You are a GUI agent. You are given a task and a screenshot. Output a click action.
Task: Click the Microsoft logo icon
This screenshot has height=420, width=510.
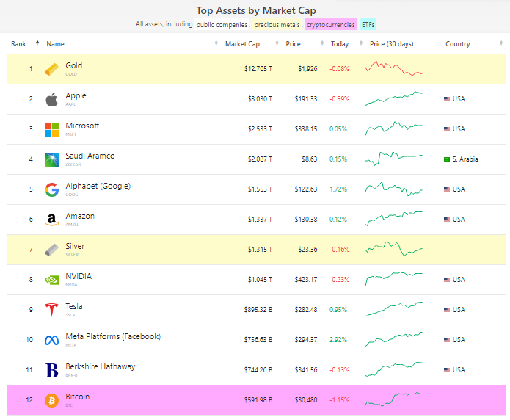[x=51, y=129]
